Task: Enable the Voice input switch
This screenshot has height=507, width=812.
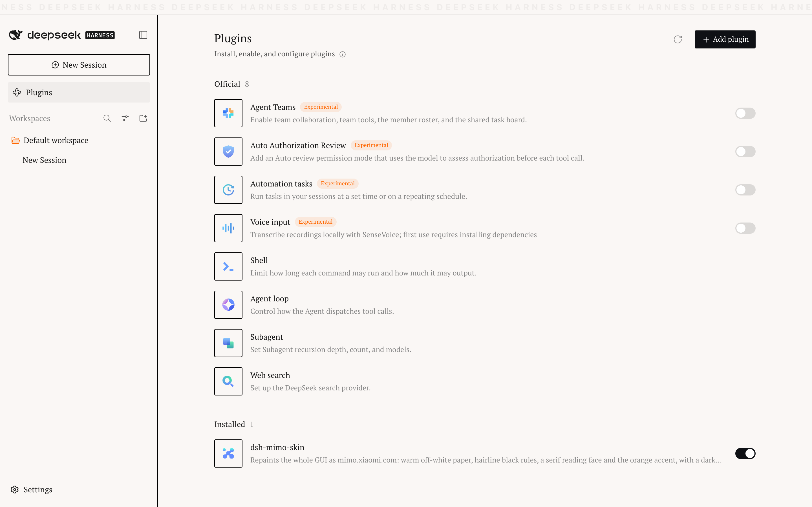Action: [x=745, y=228]
